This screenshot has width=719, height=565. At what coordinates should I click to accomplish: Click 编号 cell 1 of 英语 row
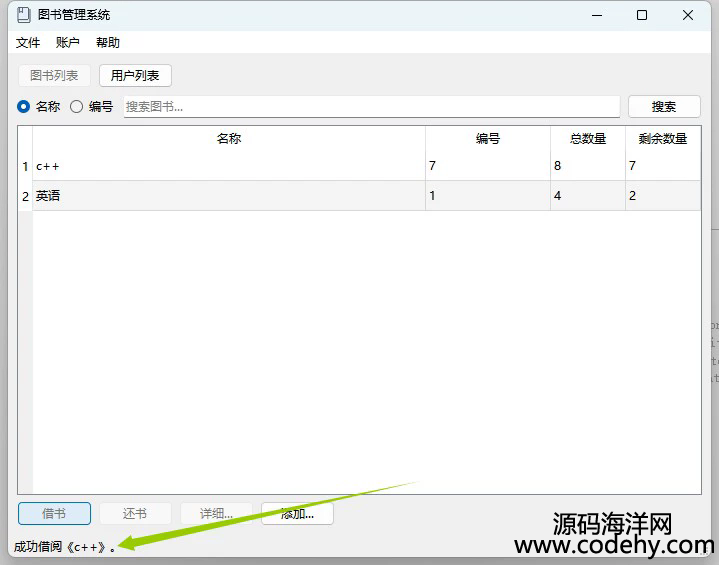point(488,196)
